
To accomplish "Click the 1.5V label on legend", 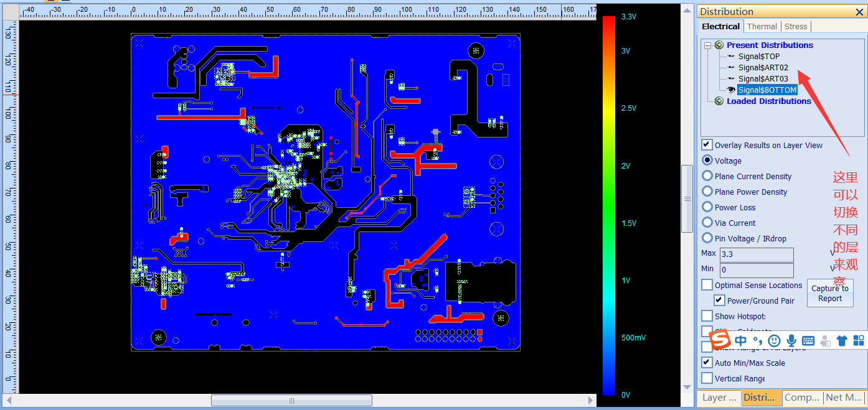I will 629,223.
